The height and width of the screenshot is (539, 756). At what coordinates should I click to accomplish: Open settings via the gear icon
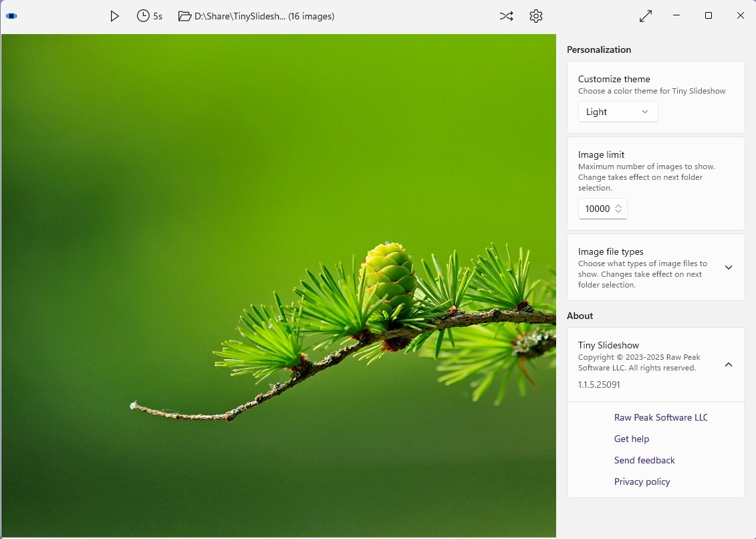click(x=535, y=15)
